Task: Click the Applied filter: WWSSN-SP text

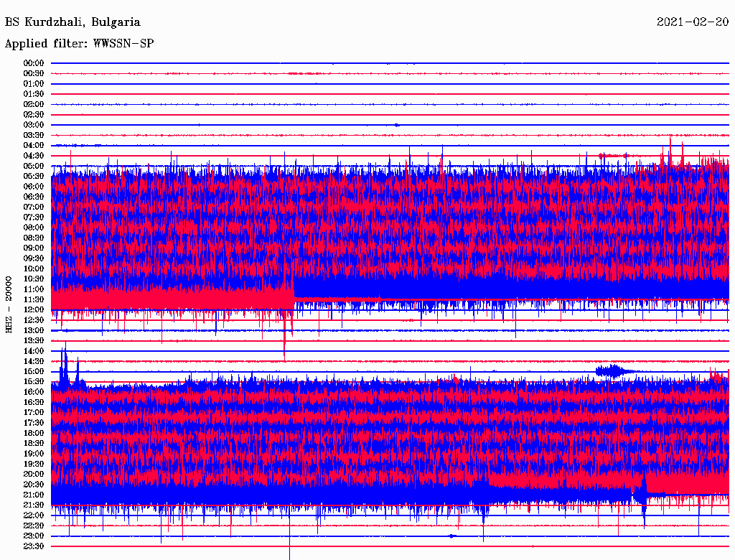Action: (x=79, y=44)
